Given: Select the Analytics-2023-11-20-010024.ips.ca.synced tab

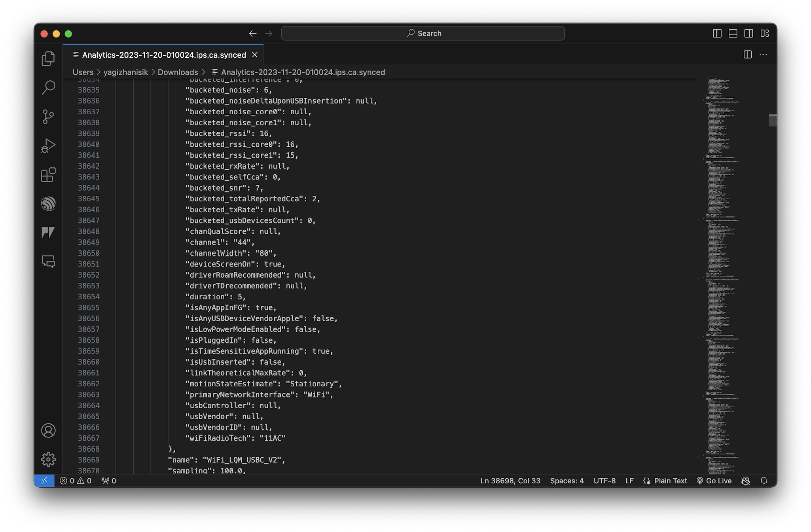Looking at the screenshot, I should pyautogui.click(x=164, y=55).
